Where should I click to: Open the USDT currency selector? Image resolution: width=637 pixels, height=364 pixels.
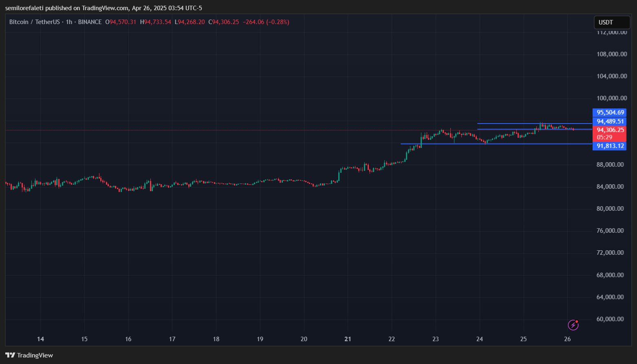point(611,22)
